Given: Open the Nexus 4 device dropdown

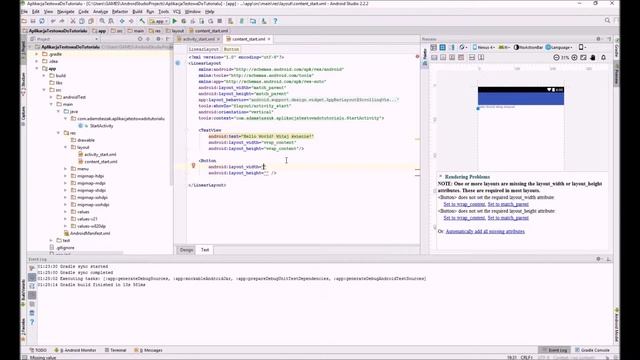Looking at the screenshot, I should [x=483, y=47].
